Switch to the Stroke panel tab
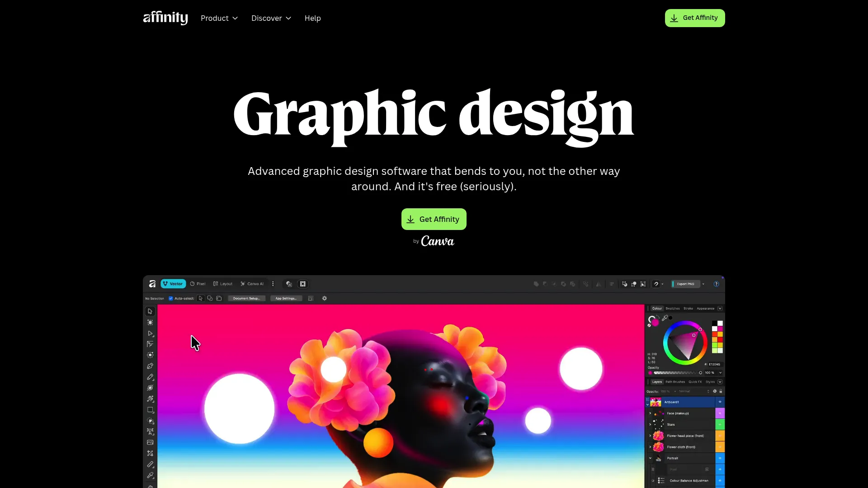The width and height of the screenshot is (868, 488). coord(688,309)
